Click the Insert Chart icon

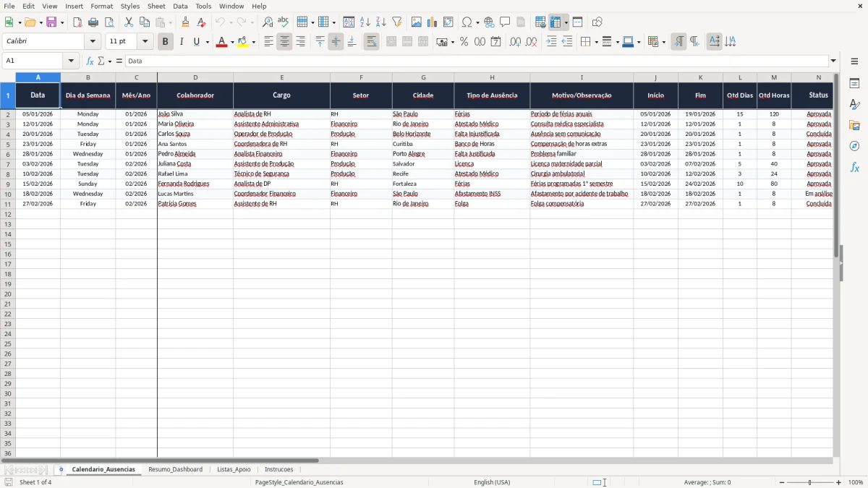click(433, 22)
